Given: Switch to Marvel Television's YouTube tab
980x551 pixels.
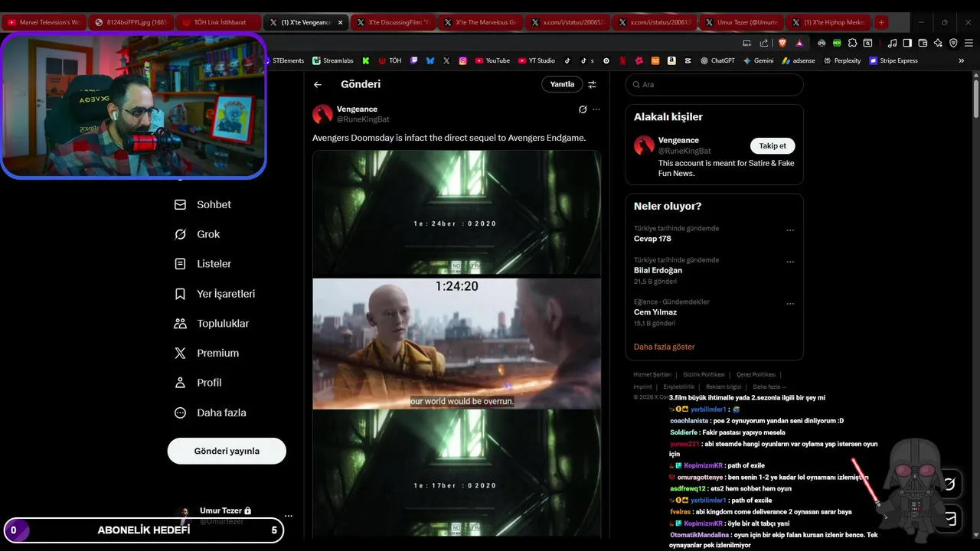Looking at the screenshot, I should click(x=44, y=22).
